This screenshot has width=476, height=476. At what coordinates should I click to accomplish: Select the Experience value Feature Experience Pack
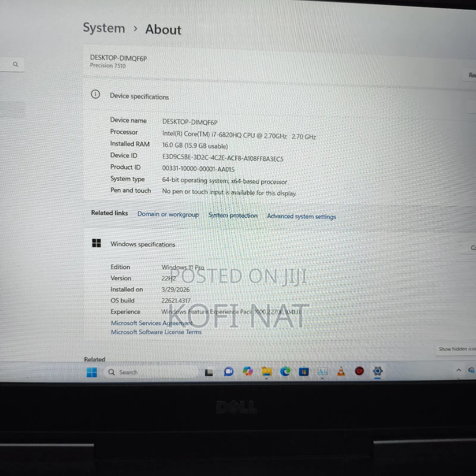231,312
